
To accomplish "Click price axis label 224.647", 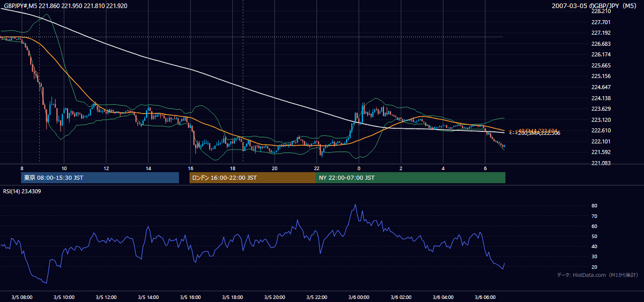I will tap(600, 87).
